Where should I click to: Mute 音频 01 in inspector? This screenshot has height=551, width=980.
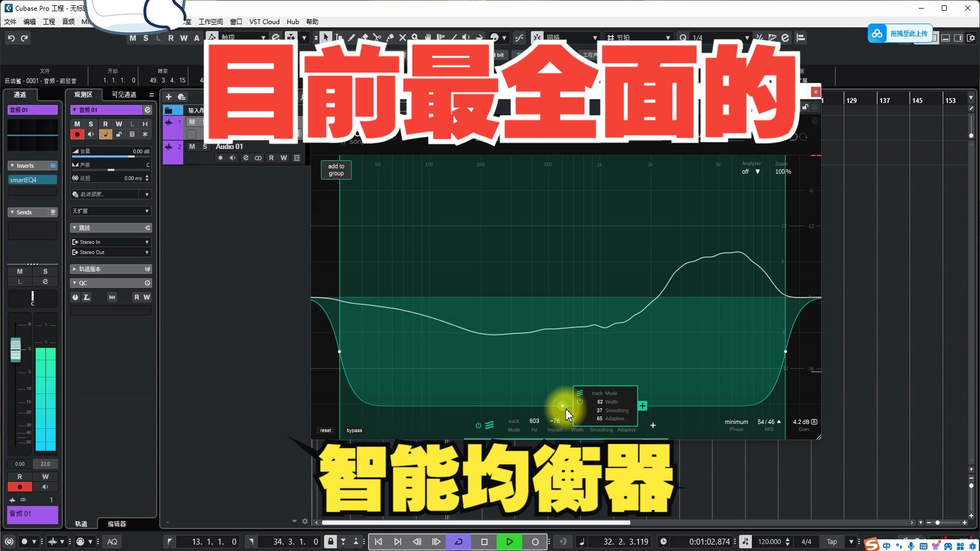point(77,124)
